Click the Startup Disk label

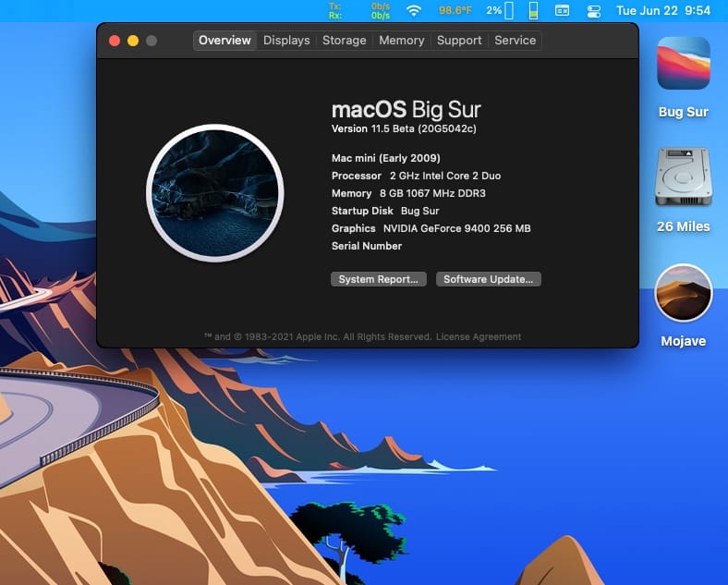[362, 211]
